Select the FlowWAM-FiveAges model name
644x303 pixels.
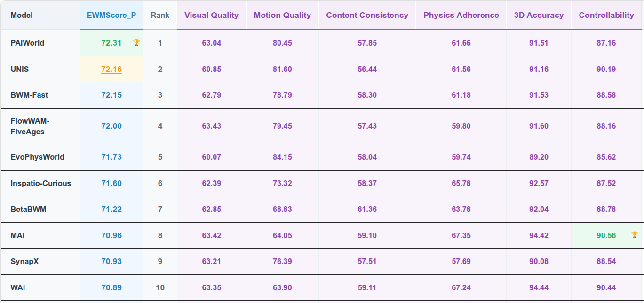click(x=30, y=126)
